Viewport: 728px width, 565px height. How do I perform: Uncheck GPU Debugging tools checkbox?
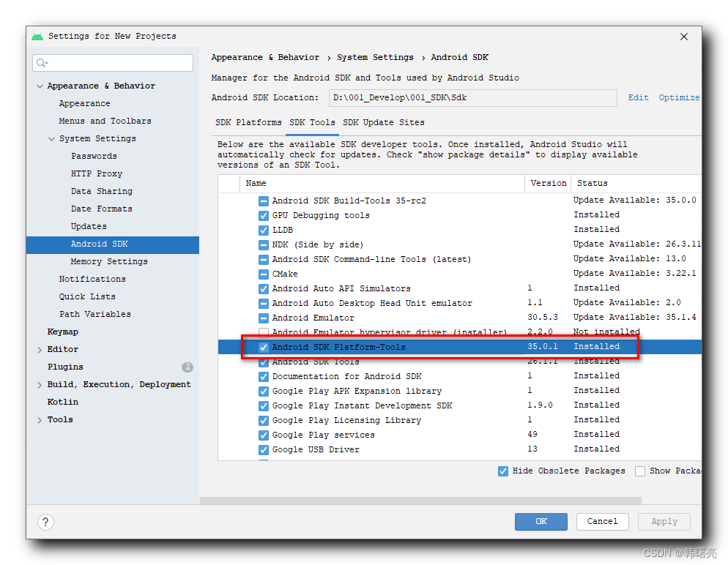coord(263,216)
